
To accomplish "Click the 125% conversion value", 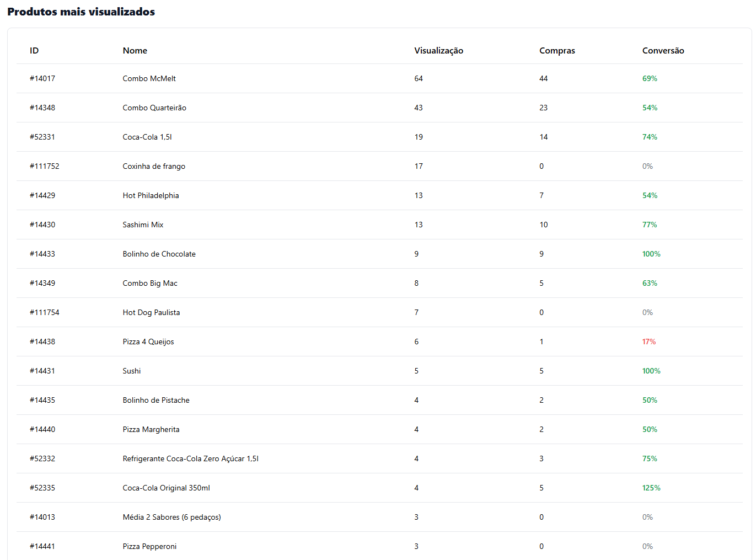I will click(651, 488).
